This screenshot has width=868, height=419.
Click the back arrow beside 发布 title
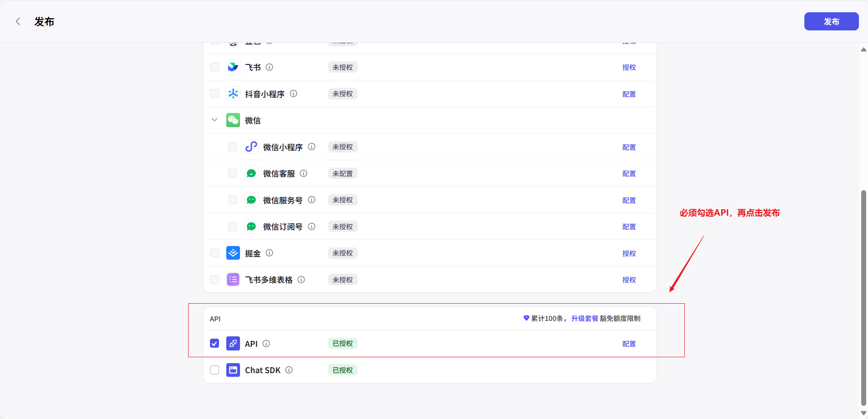click(x=18, y=21)
